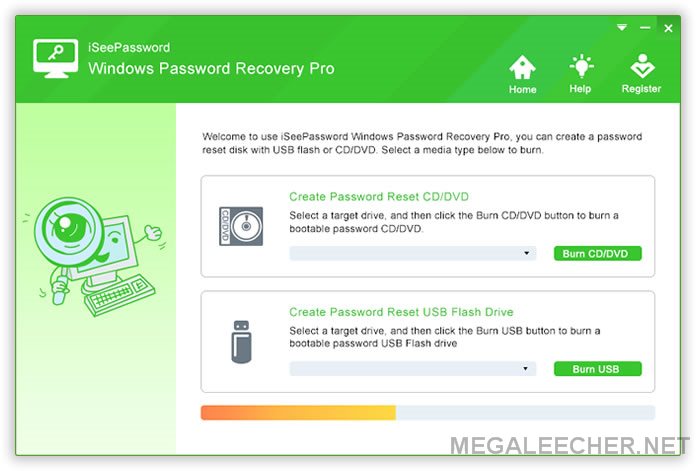This screenshot has width=696, height=471.
Task: Click the CD/DVD dropdown arrow
Action: point(526,253)
